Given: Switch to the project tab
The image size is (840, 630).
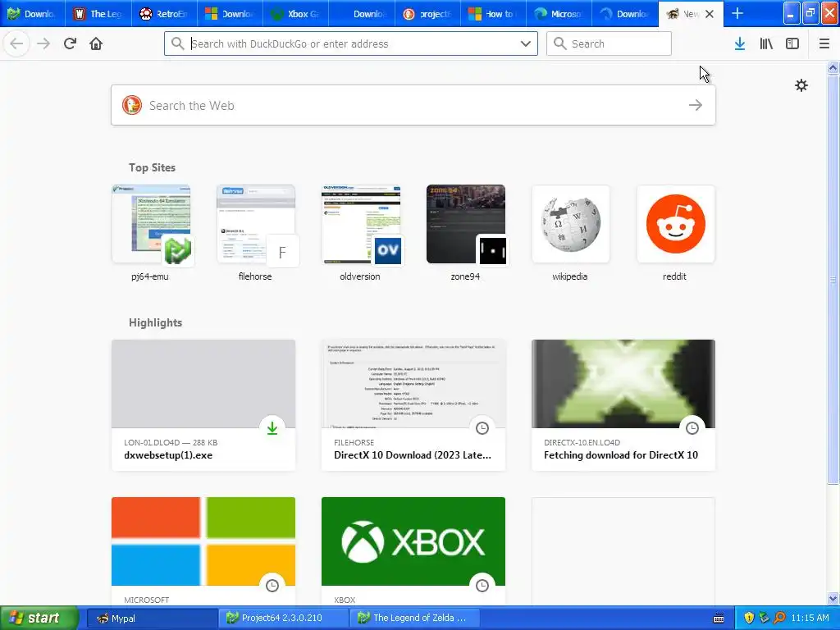Looking at the screenshot, I should [x=427, y=13].
